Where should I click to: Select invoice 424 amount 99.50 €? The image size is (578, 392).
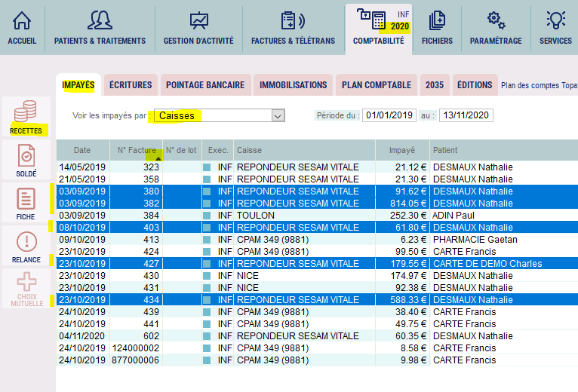tap(410, 252)
